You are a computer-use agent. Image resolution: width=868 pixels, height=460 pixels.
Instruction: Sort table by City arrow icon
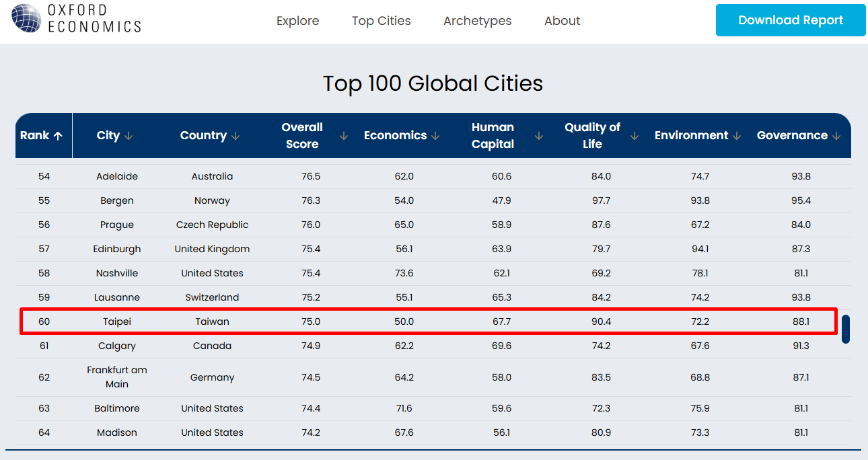tap(129, 136)
